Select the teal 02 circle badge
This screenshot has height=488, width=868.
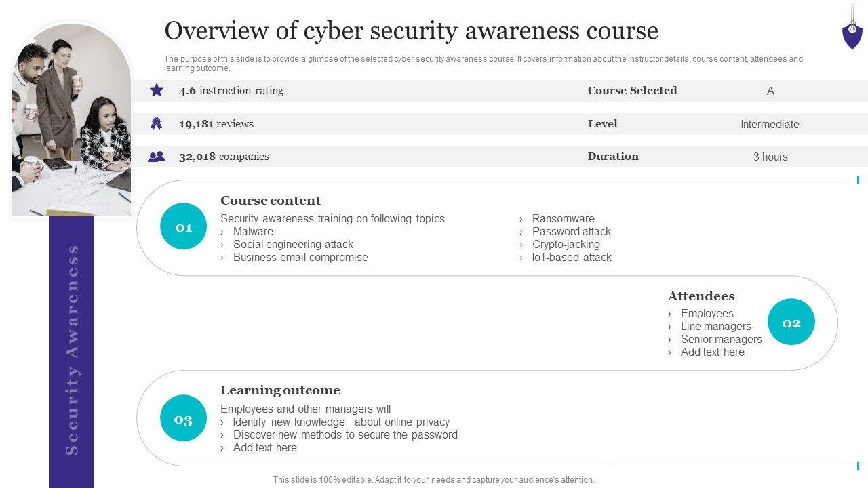click(791, 322)
